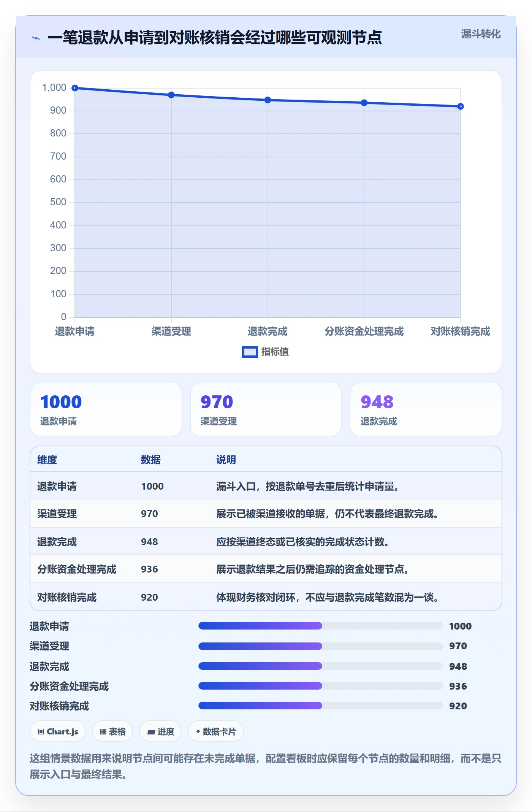Click the footer note paragraph 这组情景数据
The width and height of the screenshot is (532, 812).
point(266,766)
